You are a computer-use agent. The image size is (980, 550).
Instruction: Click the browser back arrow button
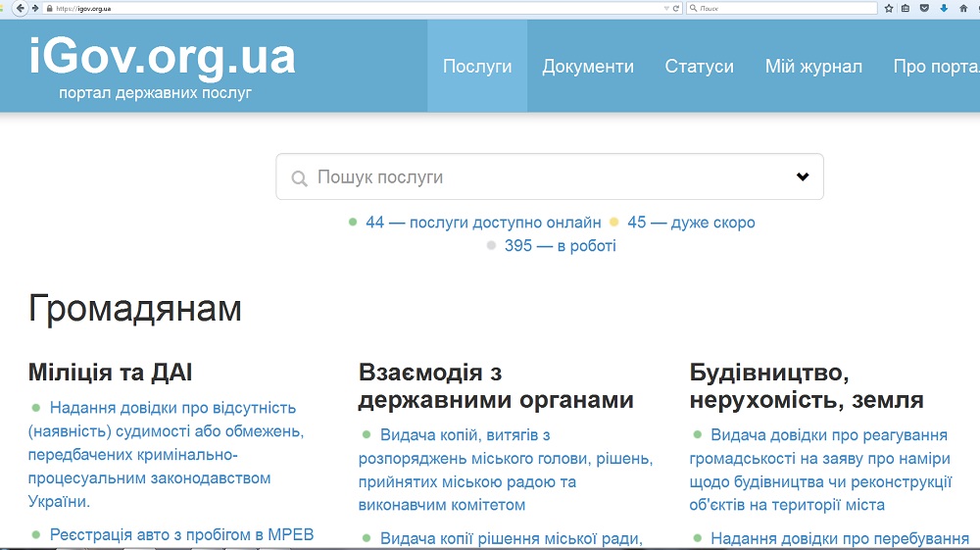22,8
